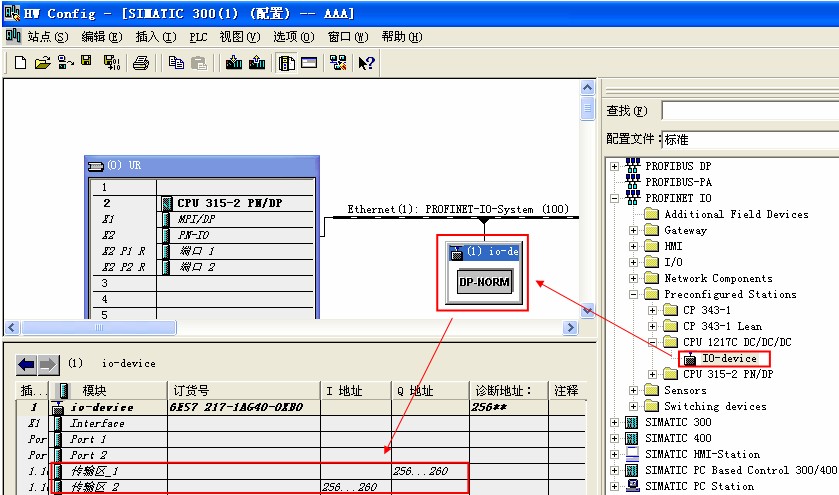The width and height of the screenshot is (839, 495).
Task: Toggle the hardware Catalog view icon
Action: pos(287,63)
